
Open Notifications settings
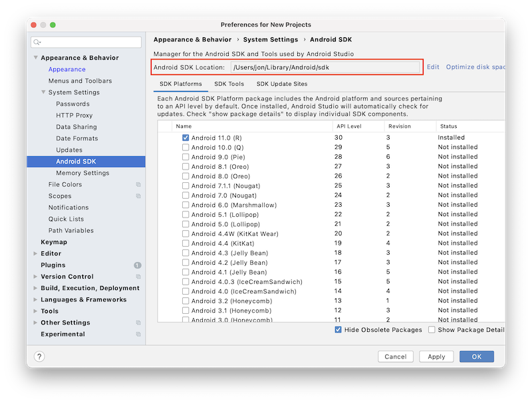[x=68, y=207]
